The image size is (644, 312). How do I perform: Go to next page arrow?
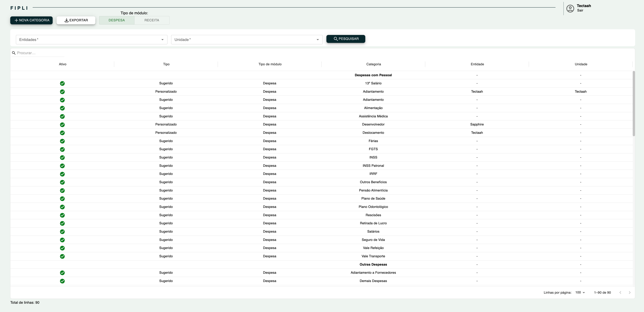click(x=630, y=293)
